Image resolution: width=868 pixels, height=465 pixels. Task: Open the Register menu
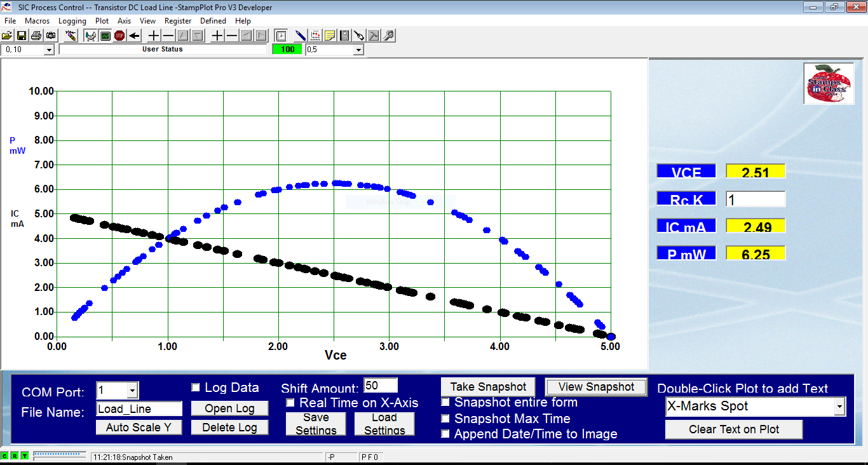(x=178, y=21)
